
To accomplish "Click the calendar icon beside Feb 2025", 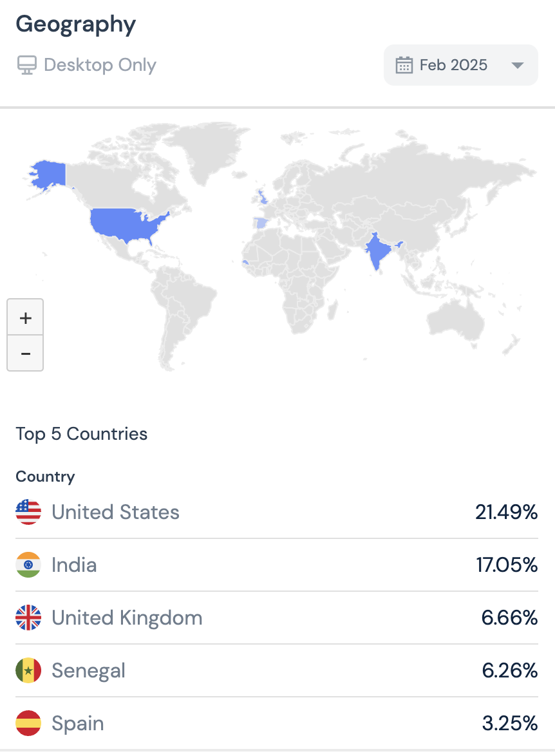I will tap(404, 65).
